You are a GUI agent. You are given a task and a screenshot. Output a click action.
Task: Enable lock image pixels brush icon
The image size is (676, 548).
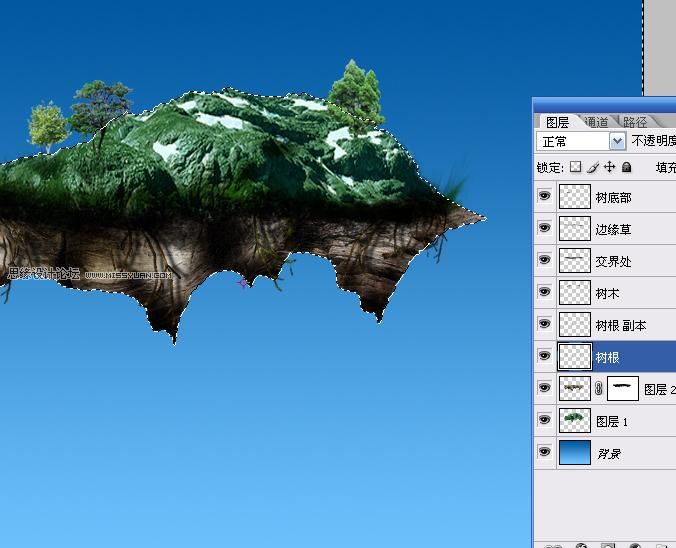pos(593,167)
